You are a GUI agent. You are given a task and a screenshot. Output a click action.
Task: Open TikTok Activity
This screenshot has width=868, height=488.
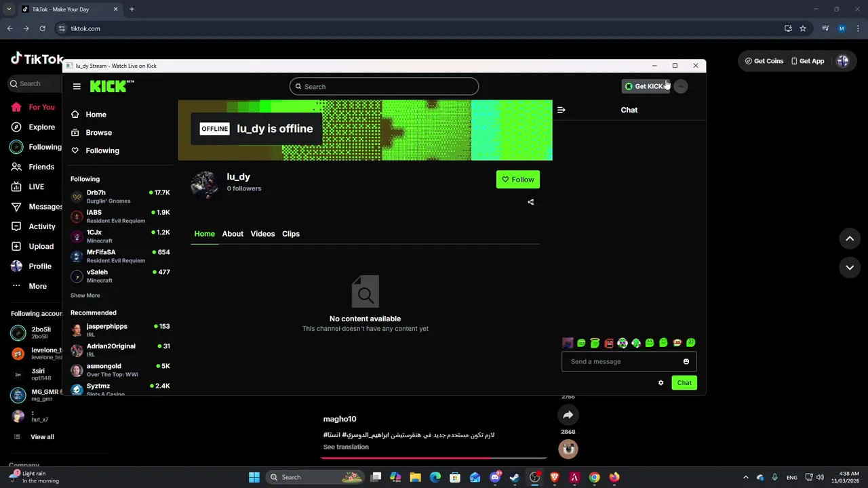(x=34, y=226)
